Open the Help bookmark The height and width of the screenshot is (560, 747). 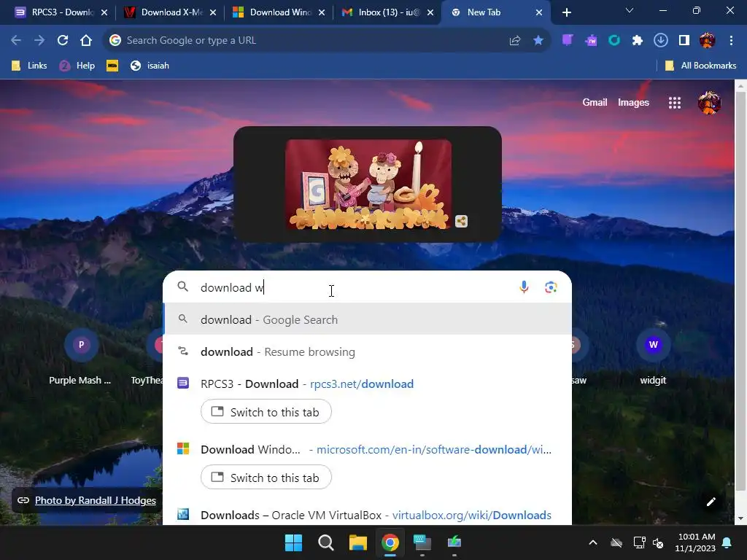[77, 66]
